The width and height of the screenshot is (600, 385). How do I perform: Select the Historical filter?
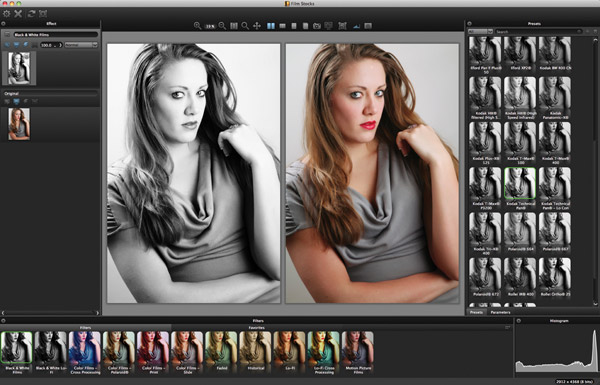click(255, 351)
